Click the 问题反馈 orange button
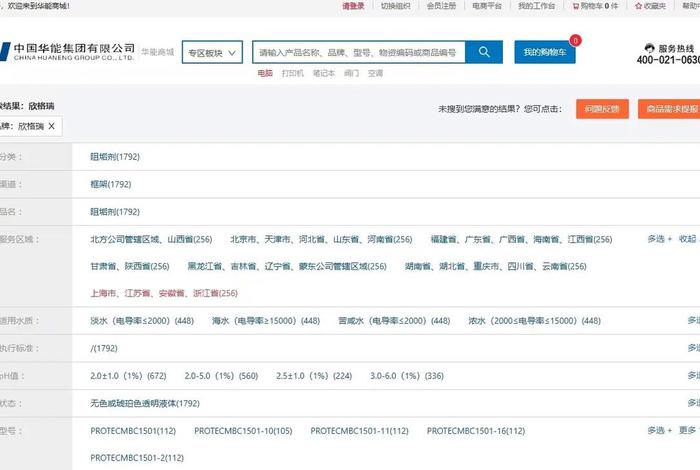700x470 pixels. tap(602, 109)
